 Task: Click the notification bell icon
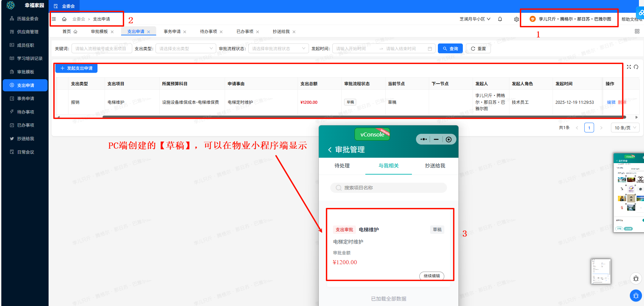click(x=500, y=19)
